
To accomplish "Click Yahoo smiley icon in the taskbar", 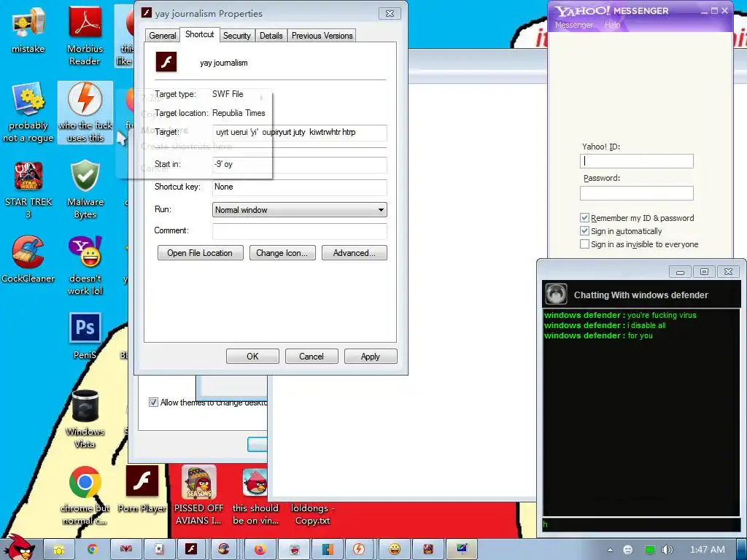I will coord(395,550).
